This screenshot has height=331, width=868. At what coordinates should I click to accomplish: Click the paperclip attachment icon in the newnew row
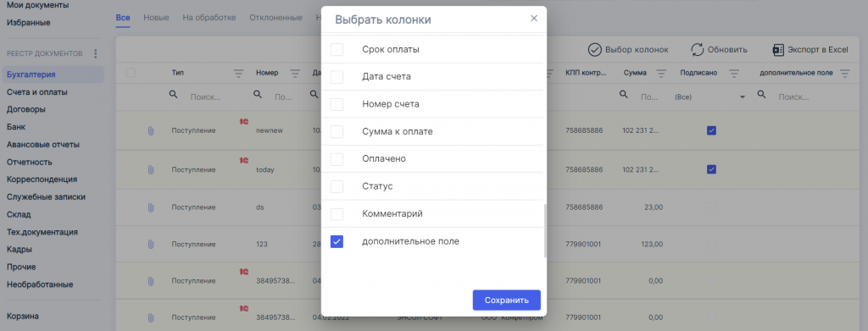(151, 131)
